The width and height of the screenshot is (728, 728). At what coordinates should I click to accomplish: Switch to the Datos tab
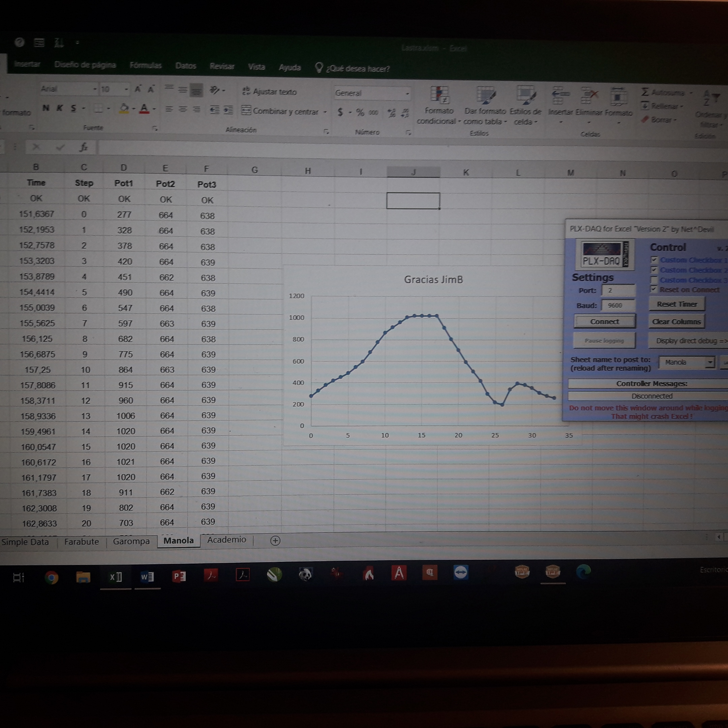(x=186, y=66)
